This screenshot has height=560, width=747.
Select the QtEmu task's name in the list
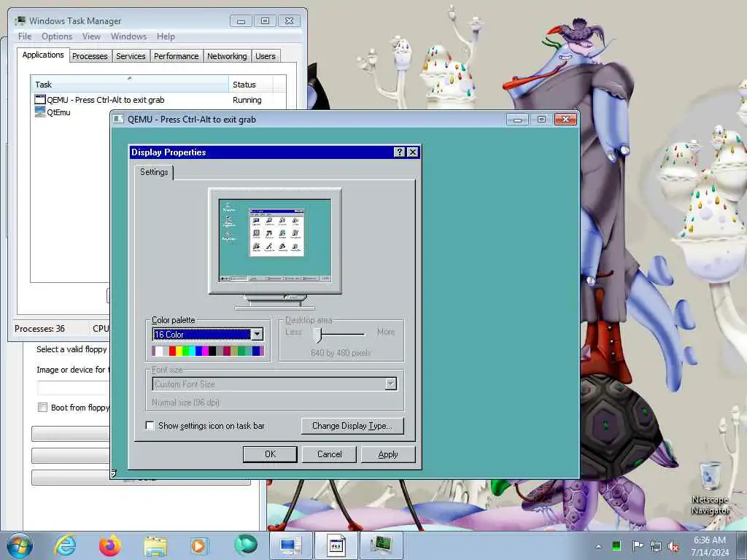point(58,112)
